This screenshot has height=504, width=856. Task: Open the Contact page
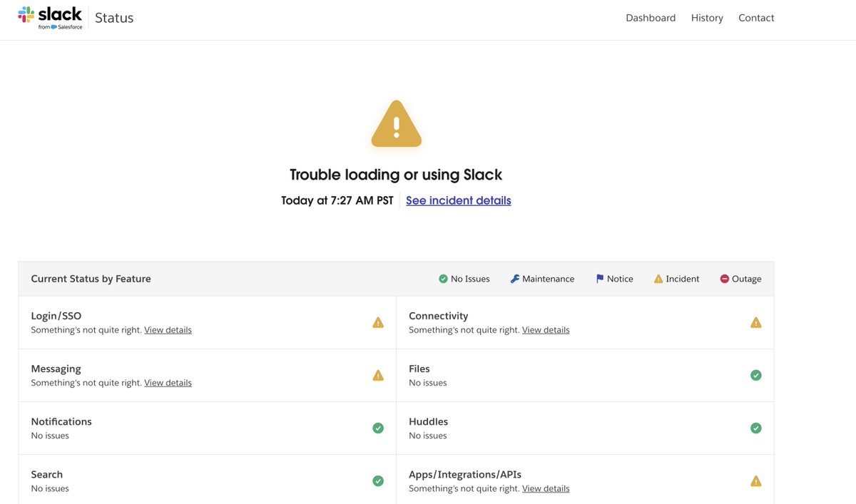tap(756, 17)
